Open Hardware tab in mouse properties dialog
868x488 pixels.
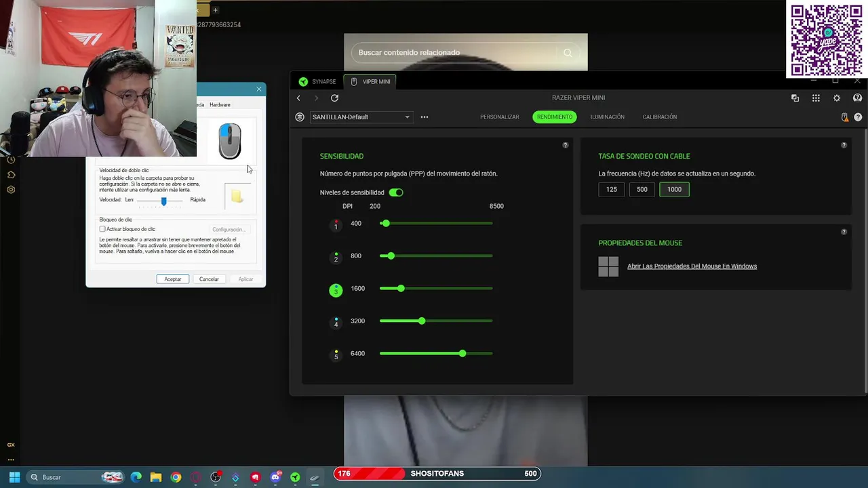[x=220, y=105]
